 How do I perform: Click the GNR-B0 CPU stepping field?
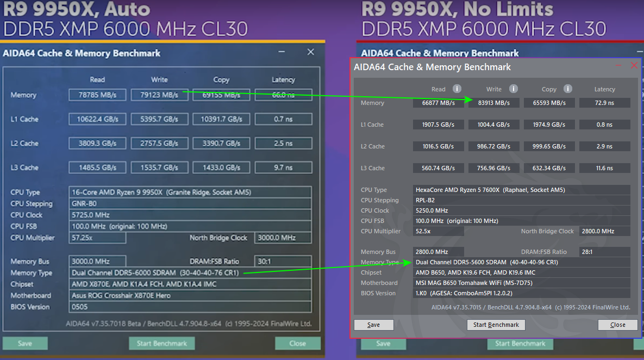[x=190, y=203]
